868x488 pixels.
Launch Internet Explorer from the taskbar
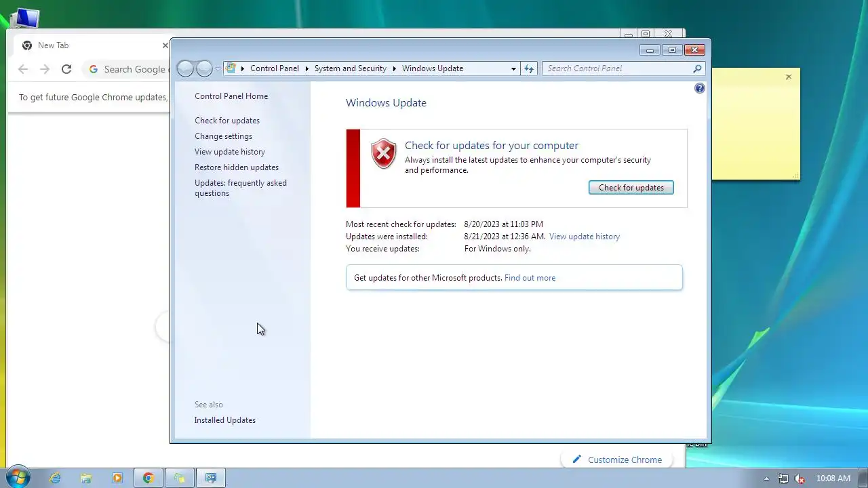(x=55, y=478)
